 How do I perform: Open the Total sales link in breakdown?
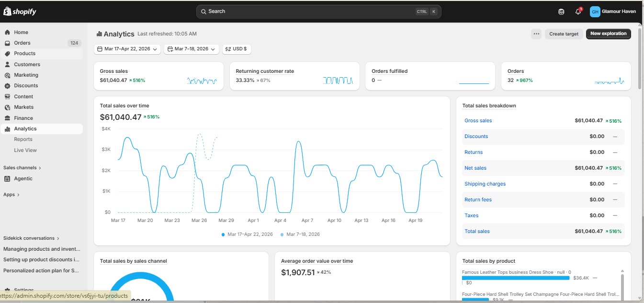[x=477, y=232]
